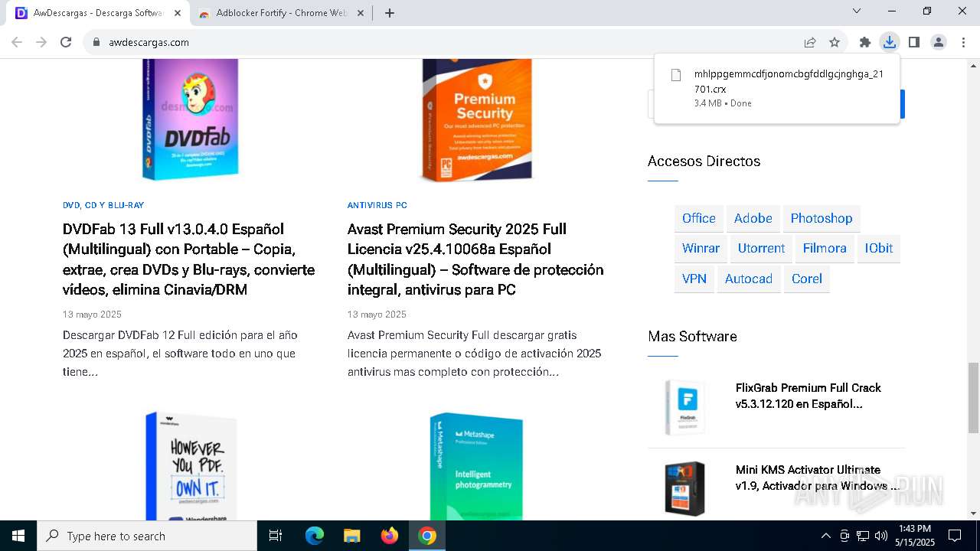Open the DVD, CD Y BLU-RAY category

[x=103, y=205]
